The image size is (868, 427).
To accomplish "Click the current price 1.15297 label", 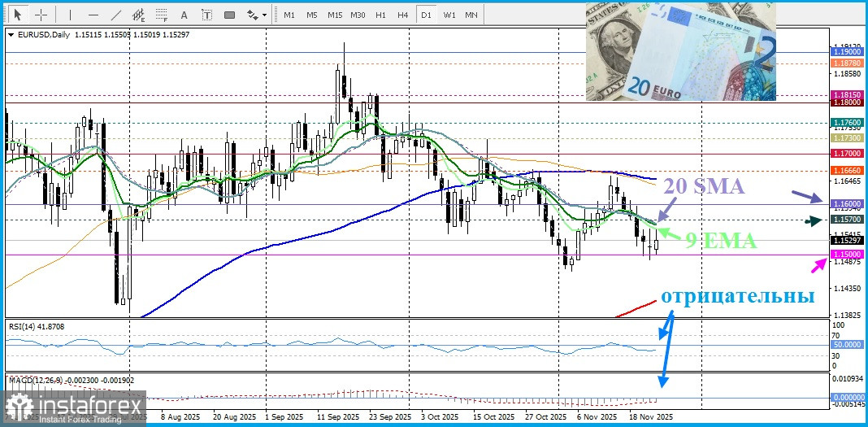I will (x=846, y=241).
